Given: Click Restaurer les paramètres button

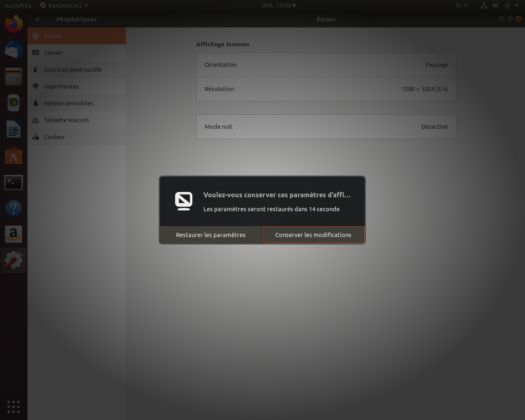Looking at the screenshot, I should pos(211,235).
